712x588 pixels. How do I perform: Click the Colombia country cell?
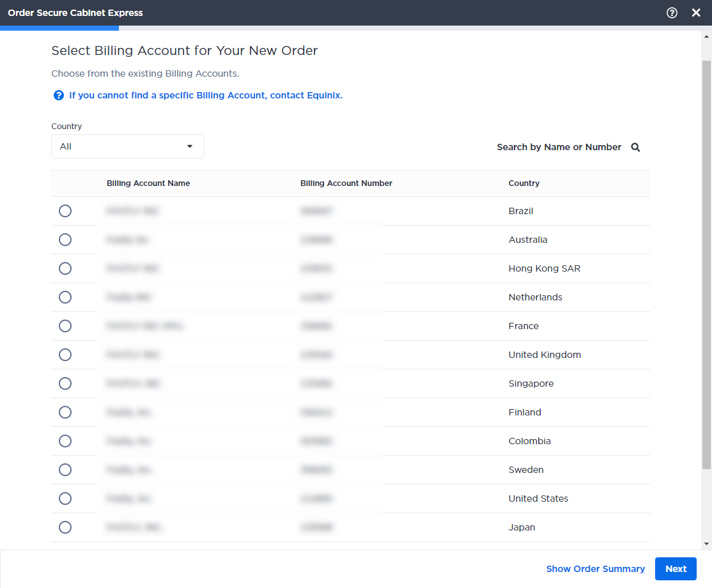(x=529, y=441)
